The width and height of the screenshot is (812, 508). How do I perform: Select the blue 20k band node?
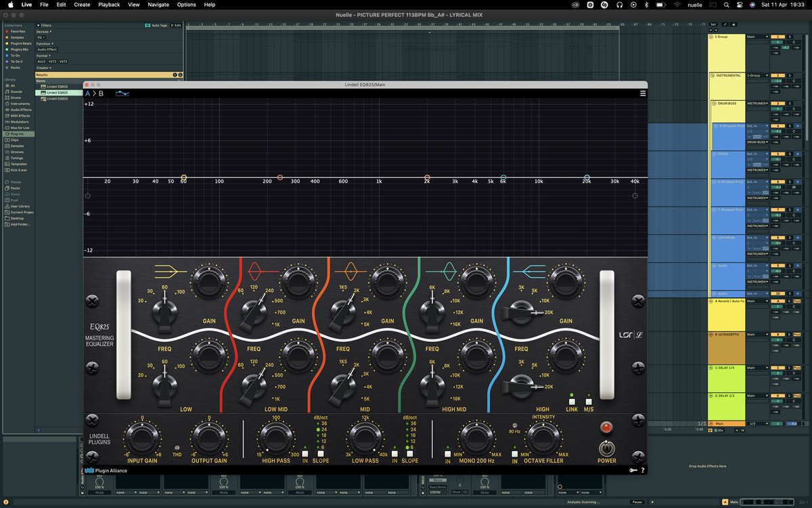[587, 177]
